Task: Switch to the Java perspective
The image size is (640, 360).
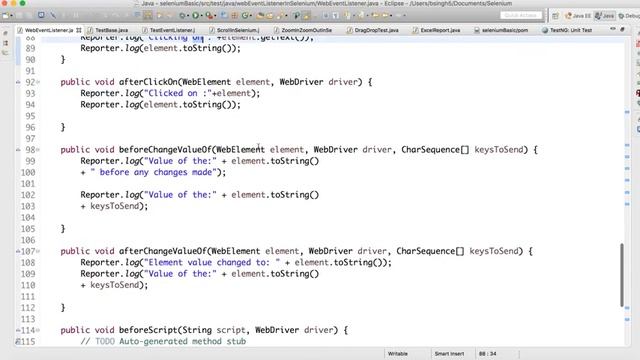Action: [604, 16]
